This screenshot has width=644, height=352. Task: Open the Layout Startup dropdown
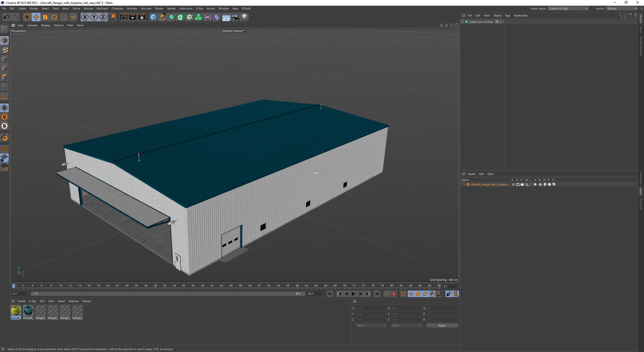622,8
